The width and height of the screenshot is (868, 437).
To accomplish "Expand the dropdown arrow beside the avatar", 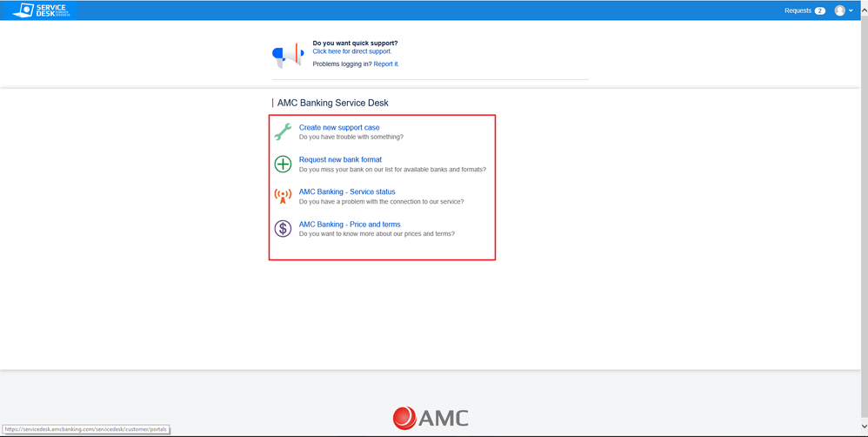I will (x=851, y=11).
